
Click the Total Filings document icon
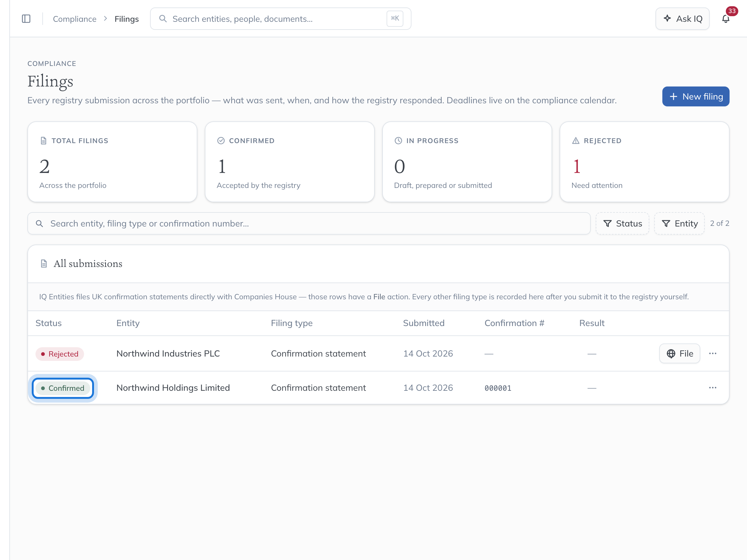[43, 141]
